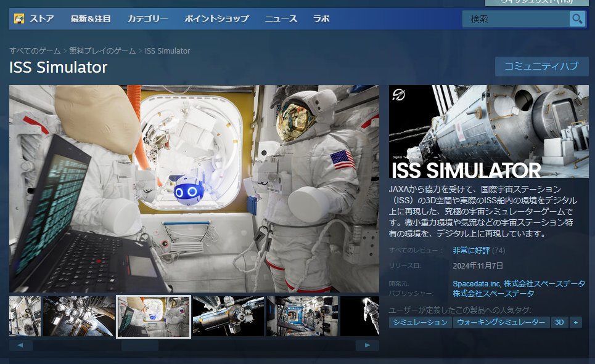The image size is (595, 364).
Task: Select the ウォーキングシミュレーター tag
Action: 501,322
